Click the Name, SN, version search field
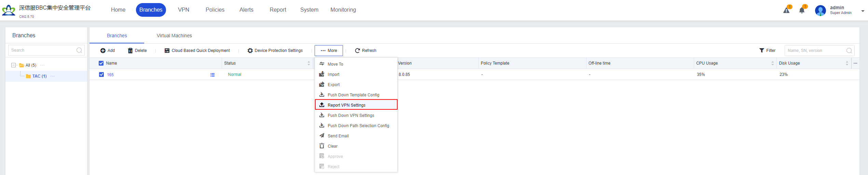The width and height of the screenshot is (868, 175). tap(815, 51)
